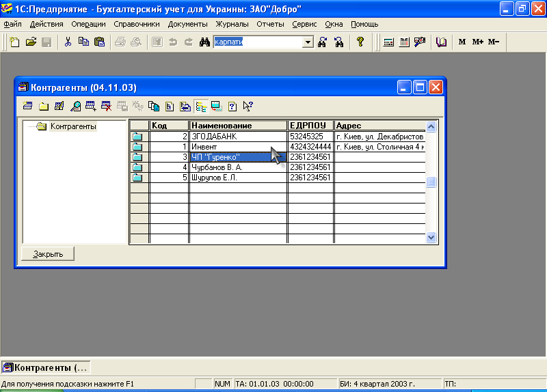Mark row for deletion with red X icon
The width and height of the screenshot is (547, 392).
pos(107,107)
